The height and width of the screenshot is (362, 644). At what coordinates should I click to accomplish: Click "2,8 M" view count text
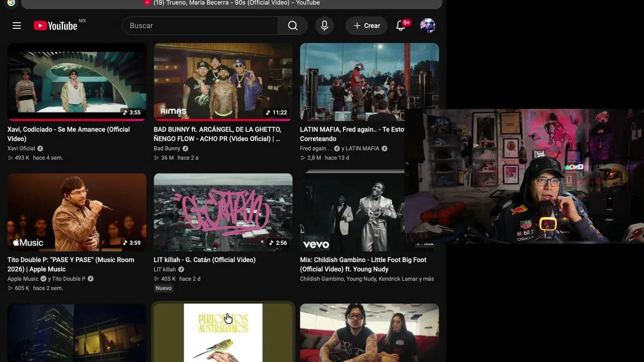[x=314, y=158]
